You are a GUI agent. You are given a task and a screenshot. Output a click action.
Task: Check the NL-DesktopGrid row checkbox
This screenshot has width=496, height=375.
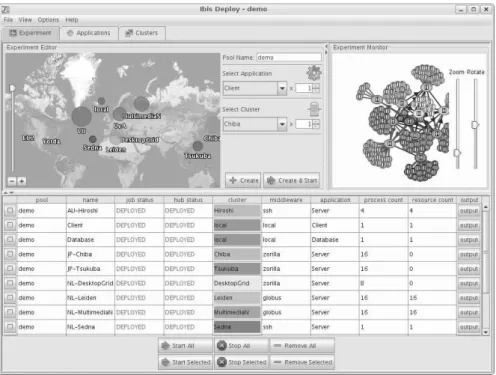pyautogui.click(x=10, y=283)
